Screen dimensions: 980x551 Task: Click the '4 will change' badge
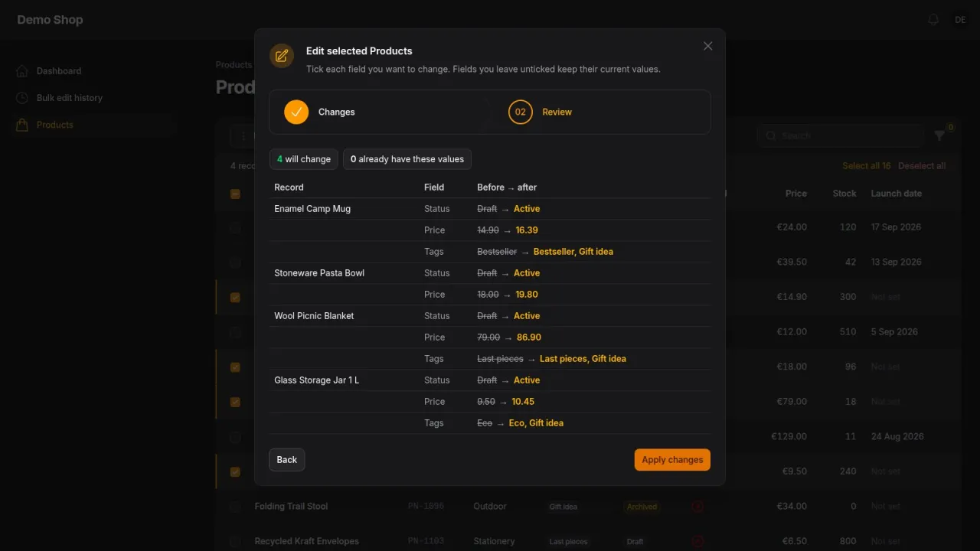tap(304, 159)
